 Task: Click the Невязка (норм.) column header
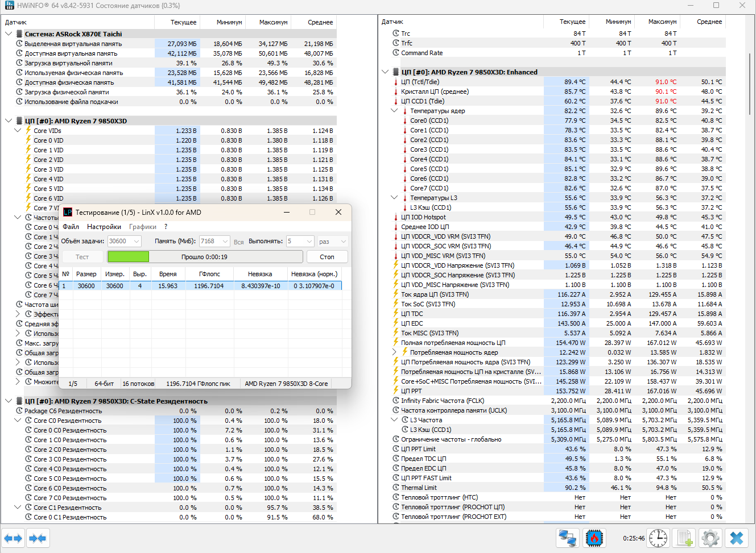coord(315,274)
